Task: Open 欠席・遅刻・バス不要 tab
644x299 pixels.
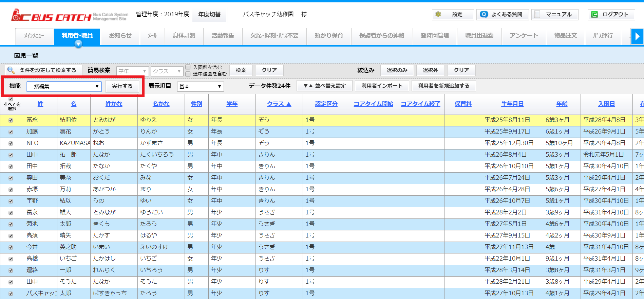Action: point(274,36)
